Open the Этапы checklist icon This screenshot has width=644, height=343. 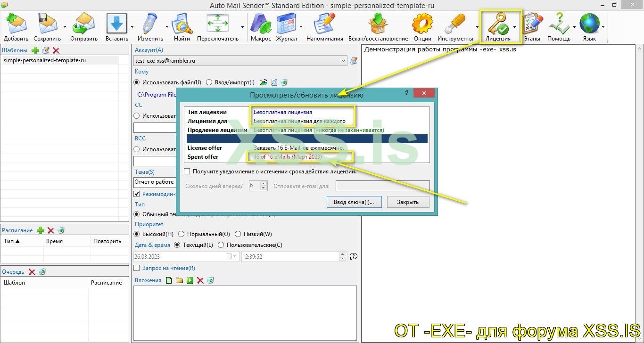532,24
